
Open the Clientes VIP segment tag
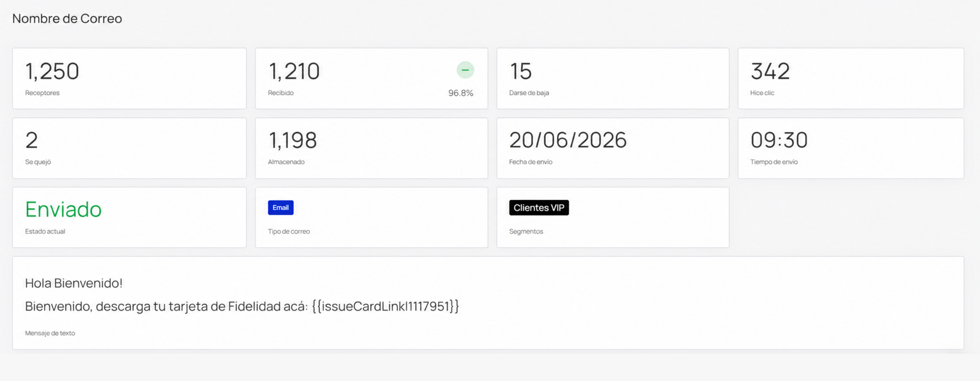tap(539, 208)
